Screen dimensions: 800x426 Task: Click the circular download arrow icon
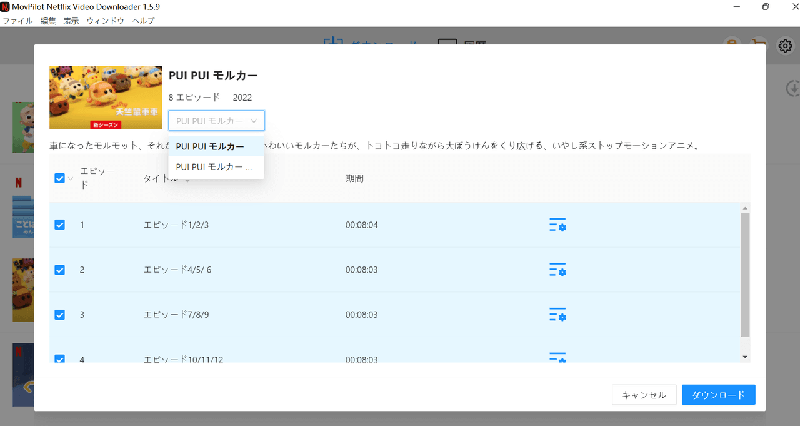pos(792,88)
